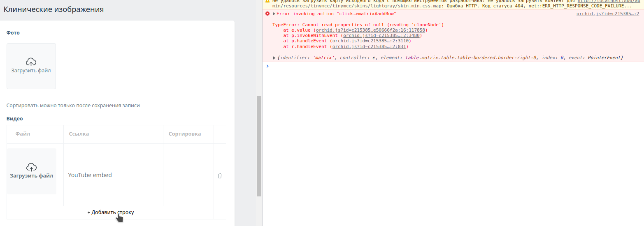Click the "YouTube embed" link input field
The height and width of the screenshot is (226, 644).
(x=114, y=175)
